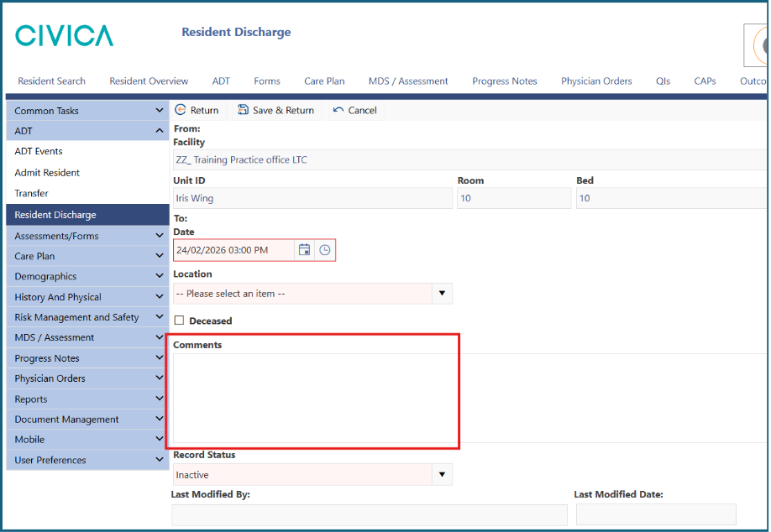Click the discharge Date input field
This screenshot has width=771, height=532.
click(x=233, y=250)
